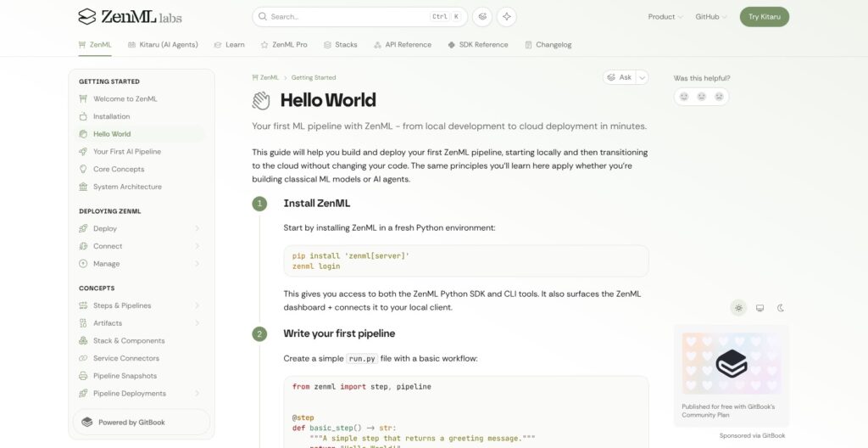
Task: Switch to the Kitaru (AI Agents) tab
Action: click(163, 45)
